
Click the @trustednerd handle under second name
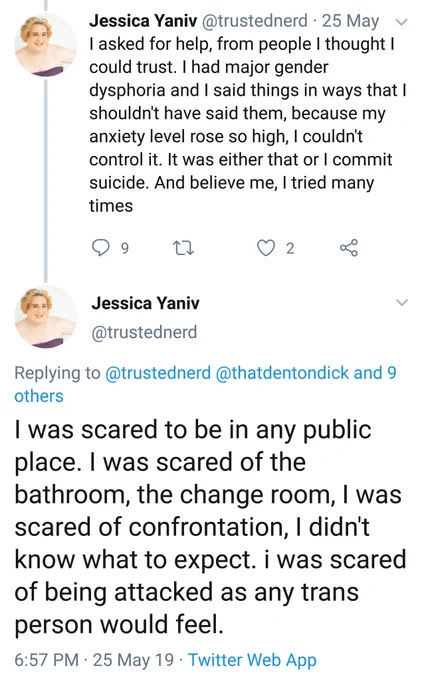tap(144, 332)
